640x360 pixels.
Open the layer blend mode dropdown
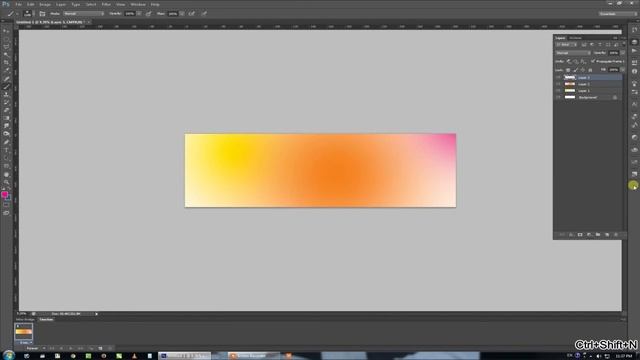573,53
